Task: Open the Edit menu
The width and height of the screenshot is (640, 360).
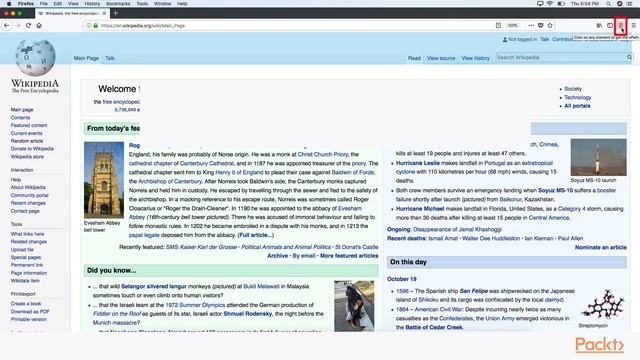Action: (58, 4)
